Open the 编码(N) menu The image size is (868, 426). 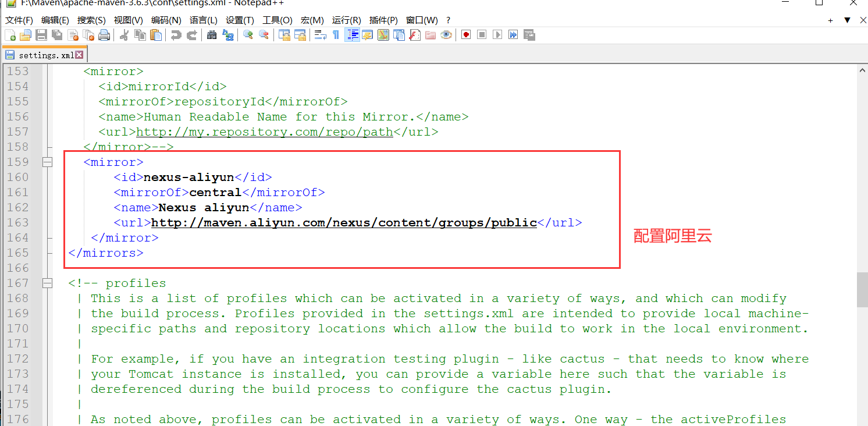pyautogui.click(x=166, y=20)
